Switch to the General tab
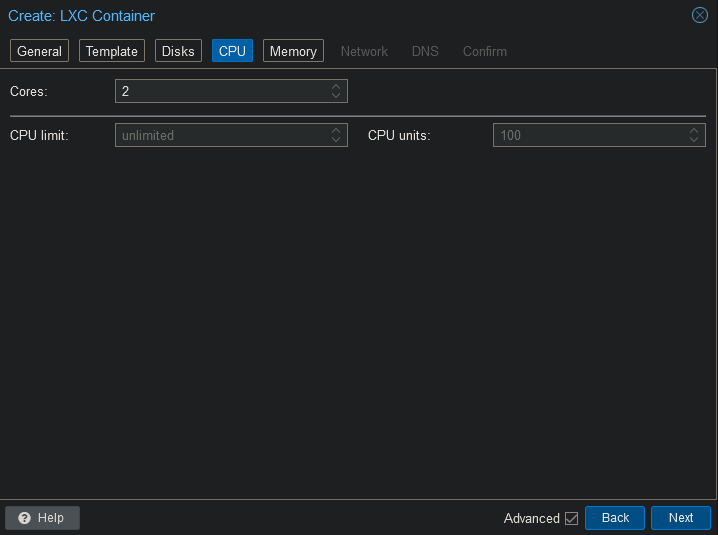The height and width of the screenshot is (535, 718). click(x=39, y=51)
